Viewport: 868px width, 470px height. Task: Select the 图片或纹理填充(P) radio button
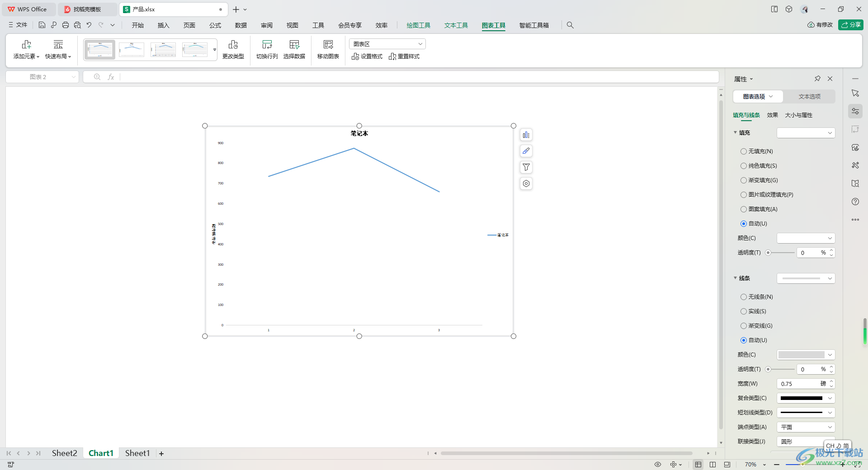(744, 195)
